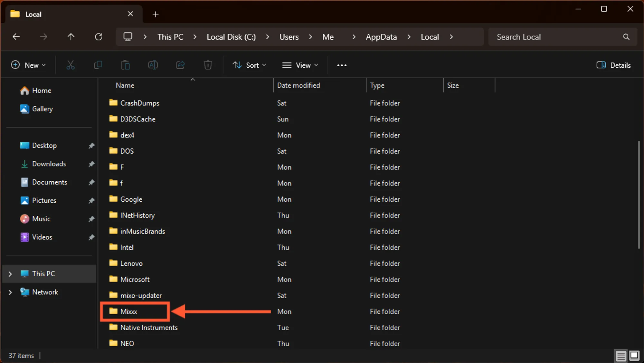Screen dimensions: 644x363
Task: Open the See more ellipsis menu
Action: click(342, 65)
